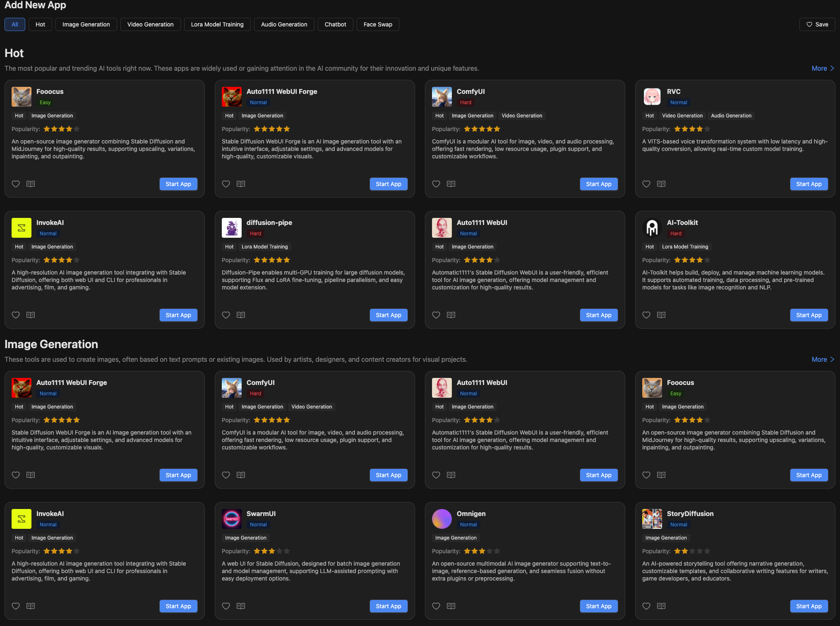
Task: Click heart on Image Generation Fooocus card
Action: tap(646, 475)
